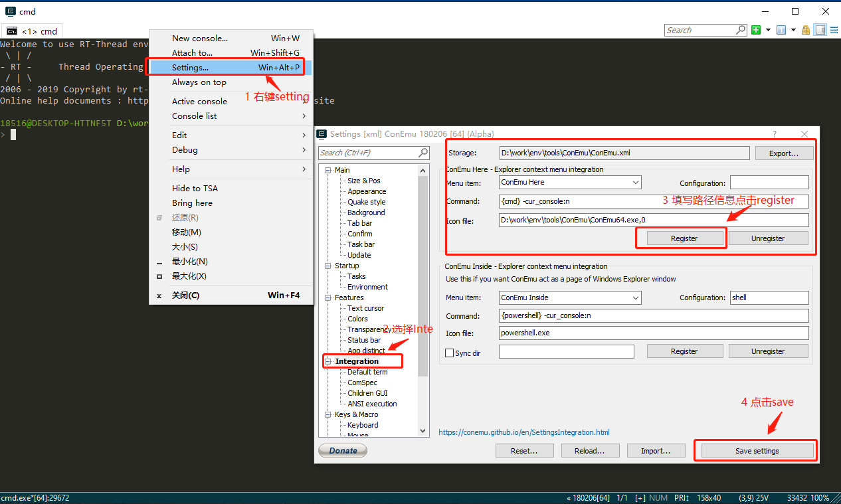Image resolution: width=841 pixels, height=504 pixels.
Task: Open the hamburger system menu icon
Action: 833,30
